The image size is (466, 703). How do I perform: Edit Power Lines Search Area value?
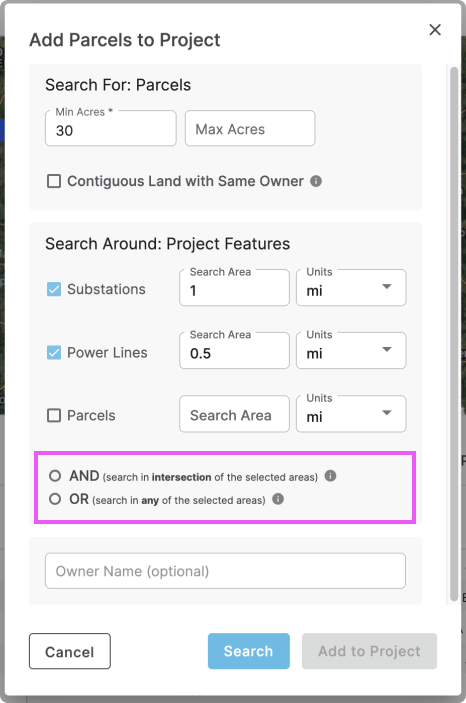pyautogui.click(x=234, y=351)
